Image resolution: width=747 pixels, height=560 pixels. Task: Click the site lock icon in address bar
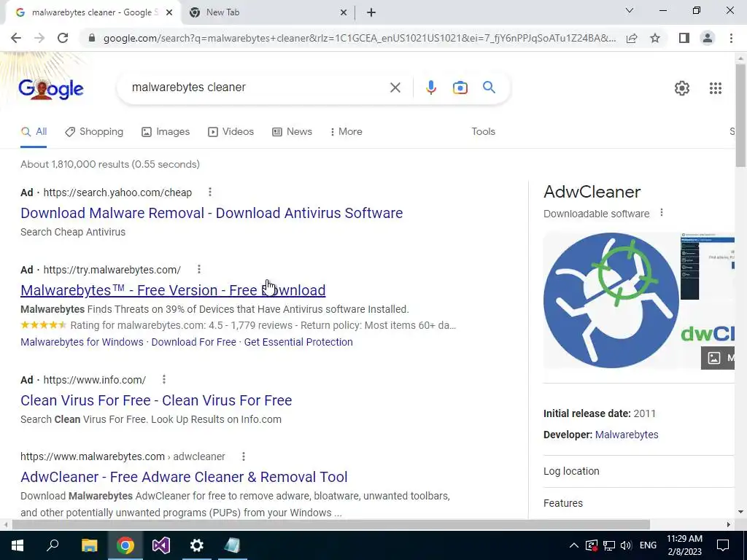click(x=92, y=38)
